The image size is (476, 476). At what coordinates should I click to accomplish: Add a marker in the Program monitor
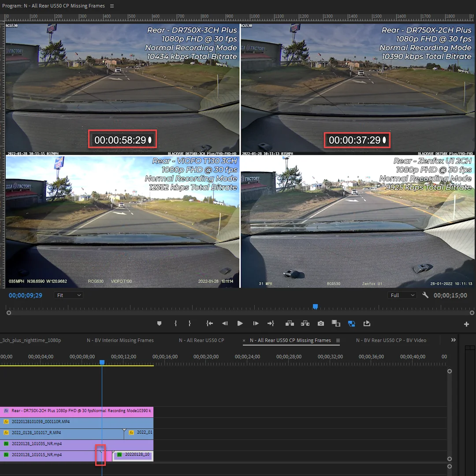pyautogui.click(x=159, y=324)
